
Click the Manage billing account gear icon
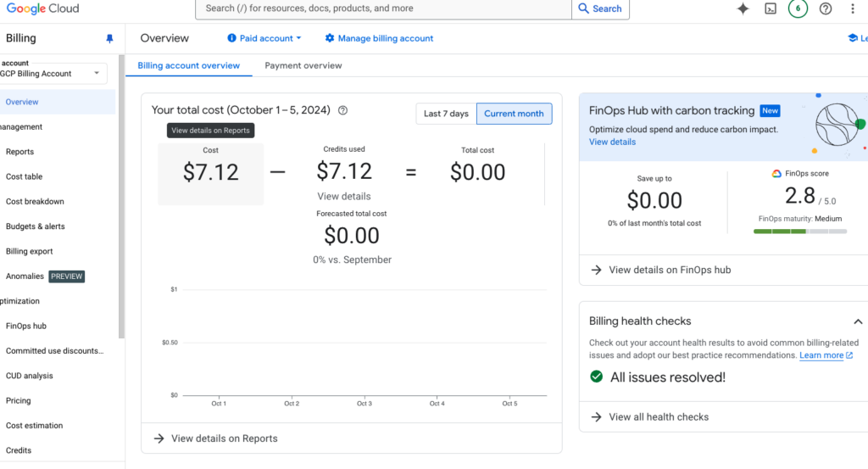tap(330, 37)
